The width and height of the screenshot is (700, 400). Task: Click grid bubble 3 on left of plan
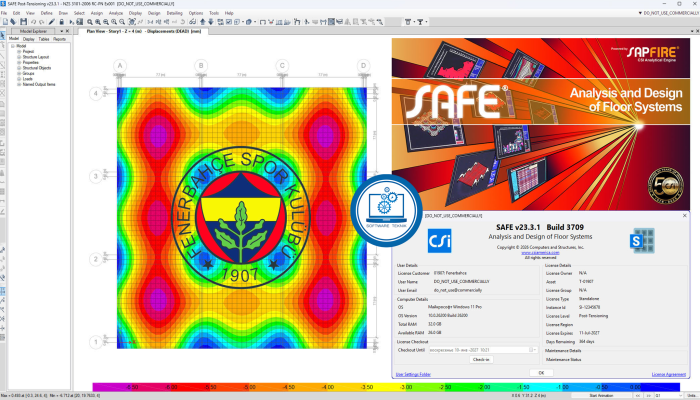(x=96, y=176)
